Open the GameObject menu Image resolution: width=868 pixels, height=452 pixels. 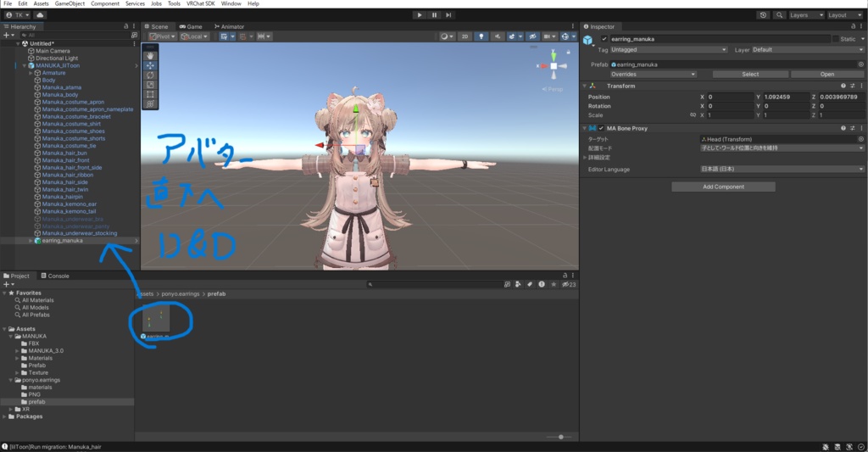pyautogui.click(x=70, y=3)
